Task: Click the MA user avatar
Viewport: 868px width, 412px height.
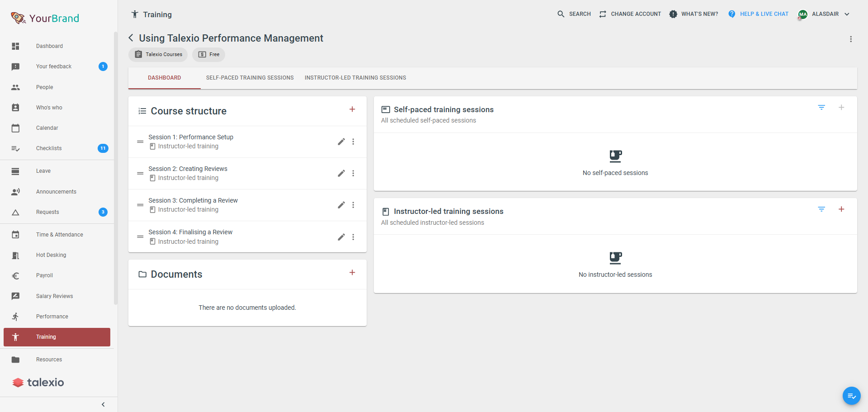Action: [x=803, y=14]
